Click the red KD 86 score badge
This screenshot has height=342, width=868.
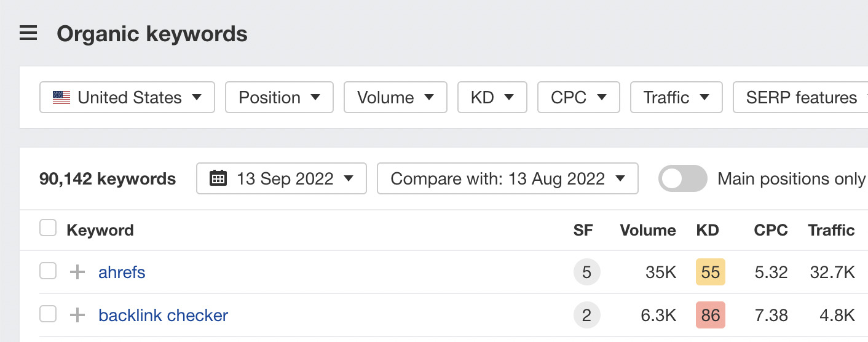(x=710, y=316)
